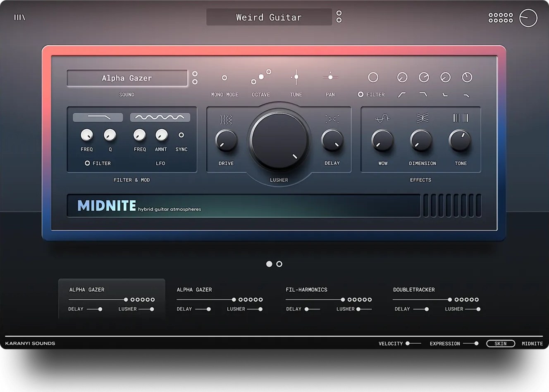Click the Tune slider control
The width and height of the screenshot is (549, 392).
pyautogui.click(x=296, y=77)
